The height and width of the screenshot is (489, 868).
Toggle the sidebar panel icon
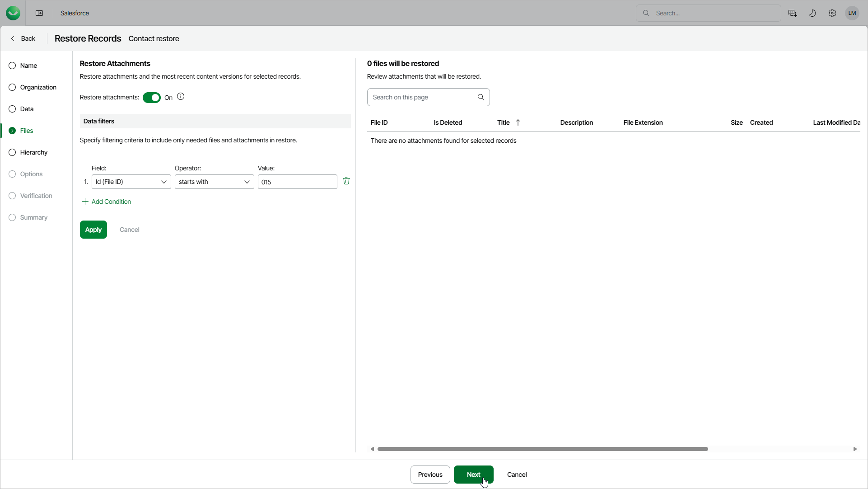39,13
